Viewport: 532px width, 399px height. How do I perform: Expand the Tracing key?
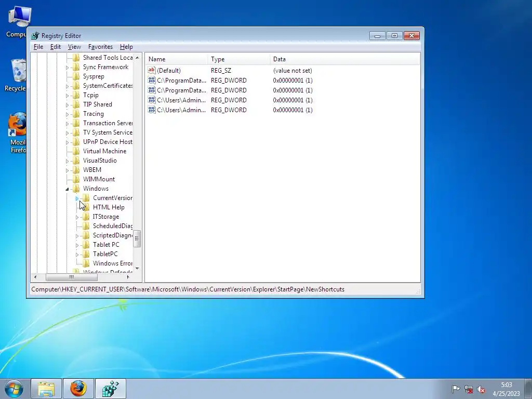coord(67,114)
